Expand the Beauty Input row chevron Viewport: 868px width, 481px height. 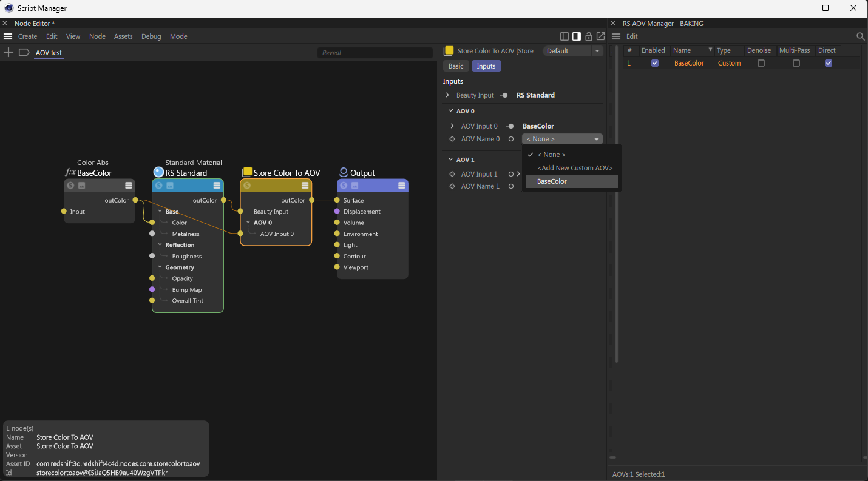pos(447,95)
